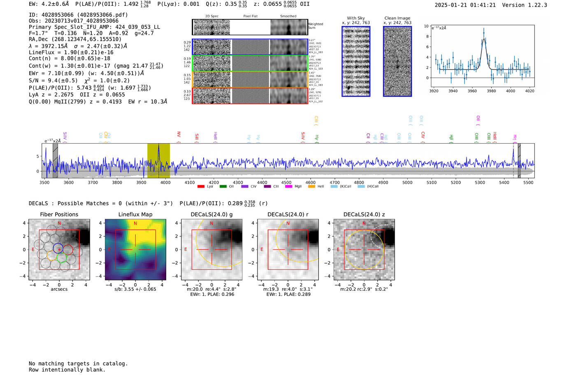Click the Gaussian emission line fit plot
The width and height of the screenshot is (576, 392).
(482, 56)
